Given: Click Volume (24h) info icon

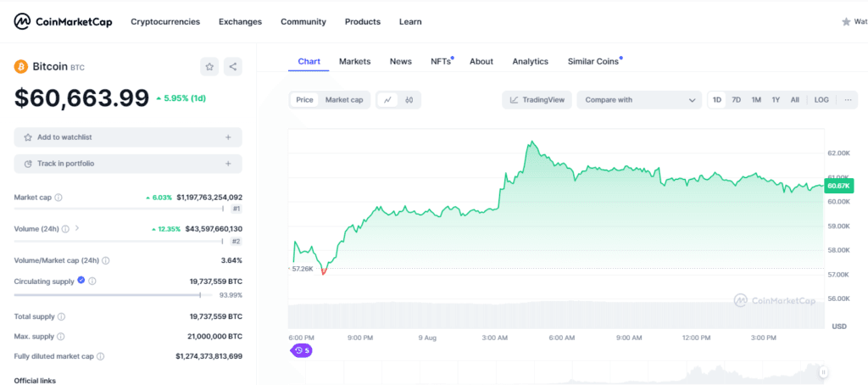Looking at the screenshot, I should click(x=65, y=229).
